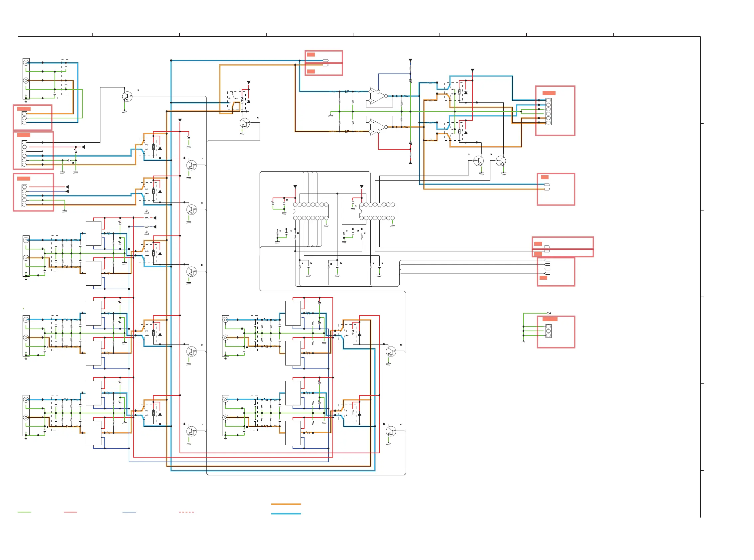Select the five-pin connector at the left edge
The image size is (754, 560).
tap(24, 196)
